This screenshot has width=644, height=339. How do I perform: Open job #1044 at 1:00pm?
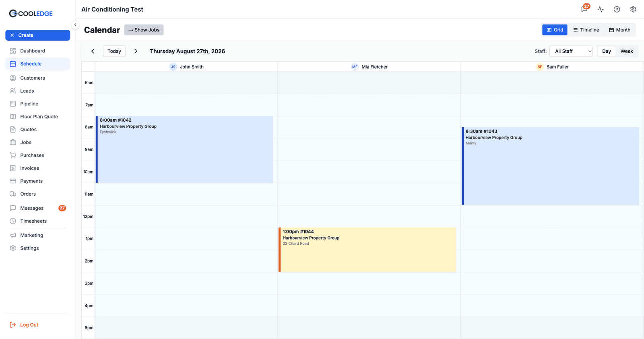[x=367, y=250]
